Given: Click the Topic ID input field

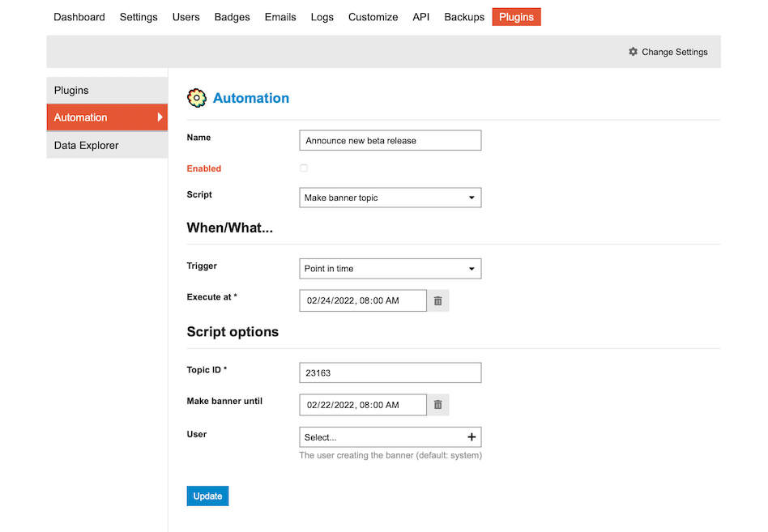Looking at the screenshot, I should (x=390, y=372).
